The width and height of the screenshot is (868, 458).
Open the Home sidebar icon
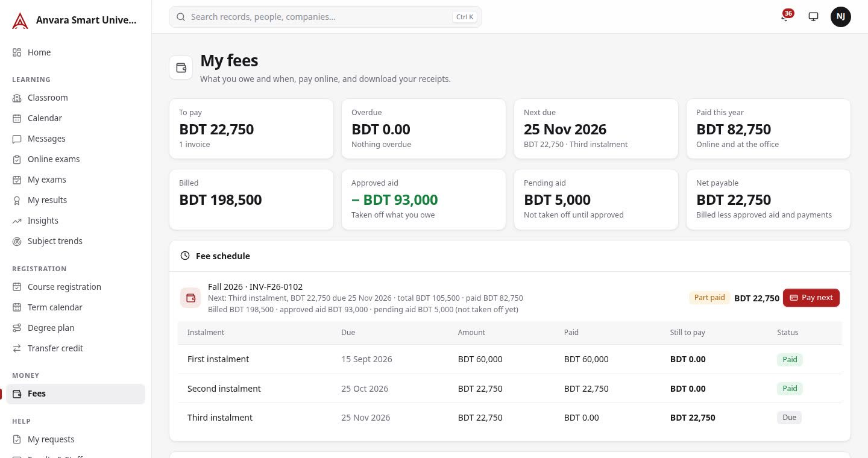point(17,52)
